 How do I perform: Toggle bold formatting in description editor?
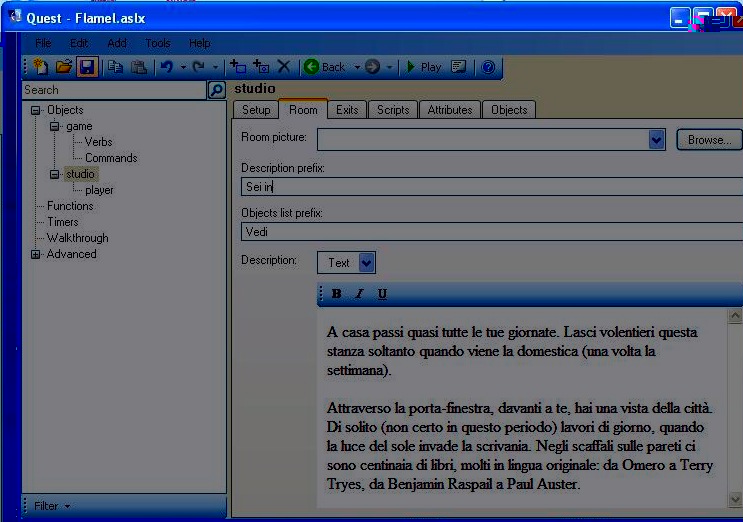336,294
